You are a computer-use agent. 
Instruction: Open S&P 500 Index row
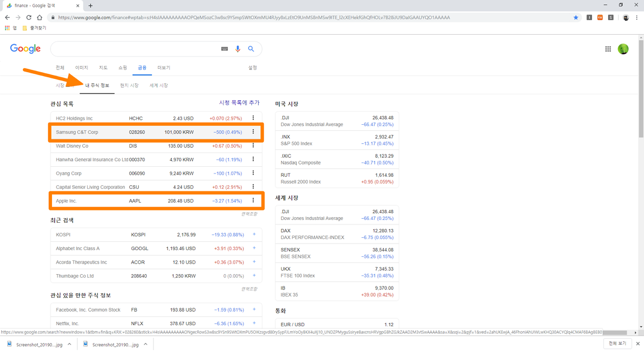coord(337,140)
